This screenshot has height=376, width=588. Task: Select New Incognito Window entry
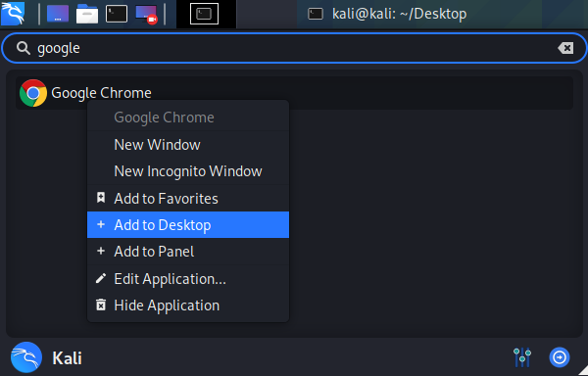pyautogui.click(x=188, y=171)
